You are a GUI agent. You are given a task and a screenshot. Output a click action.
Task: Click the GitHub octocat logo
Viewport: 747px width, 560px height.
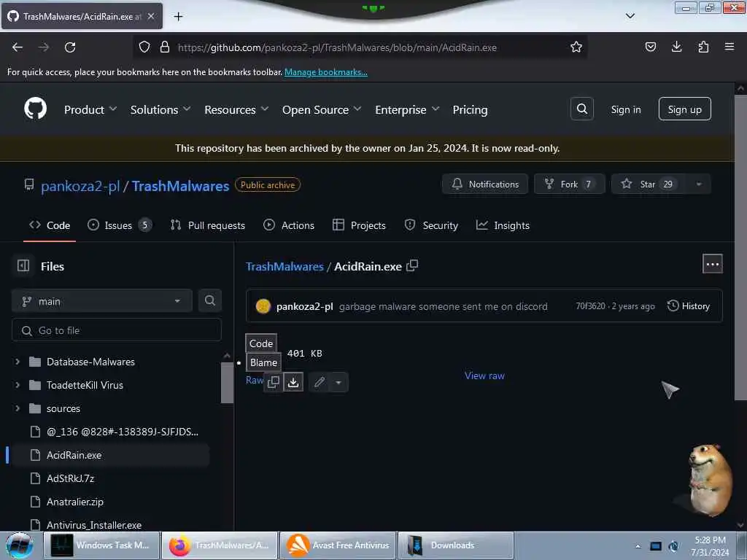coord(35,109)
